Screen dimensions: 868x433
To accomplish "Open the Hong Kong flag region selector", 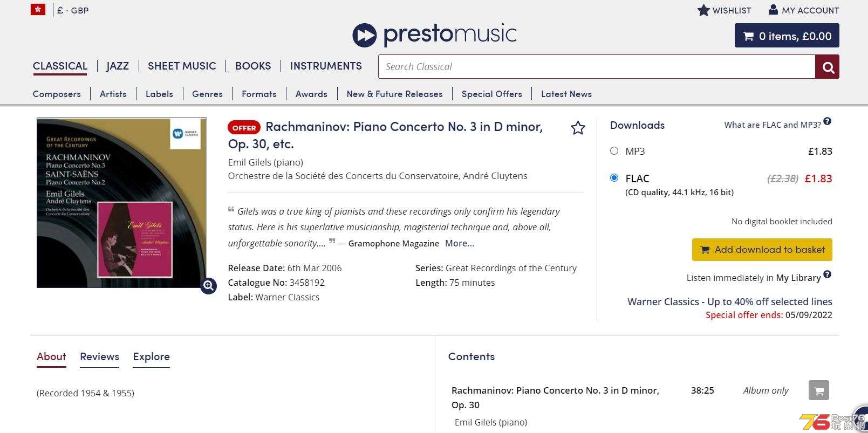I will click(38, 10).
